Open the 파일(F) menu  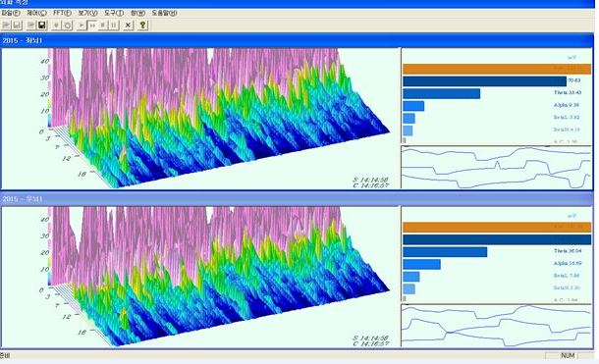[x=11, y=13]
